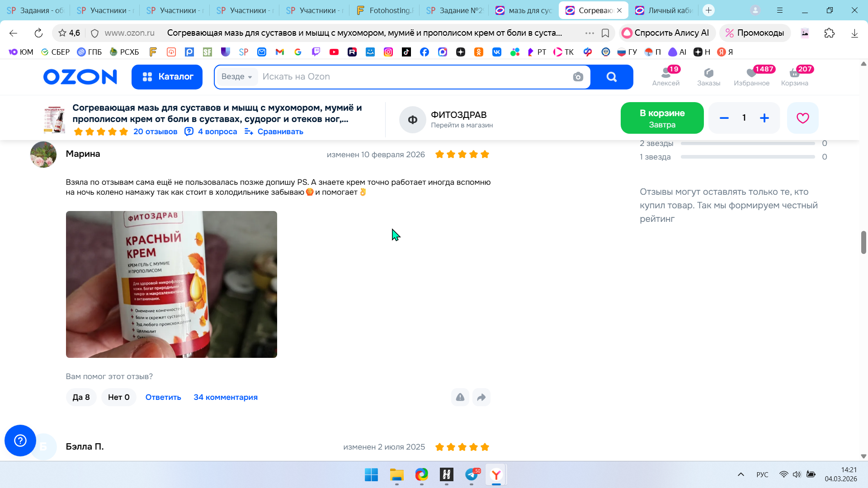The height and width of the screenshot is (488, 868).
Task: Switch to the Личный кабинет browser tab
Action: coord(665,10)
